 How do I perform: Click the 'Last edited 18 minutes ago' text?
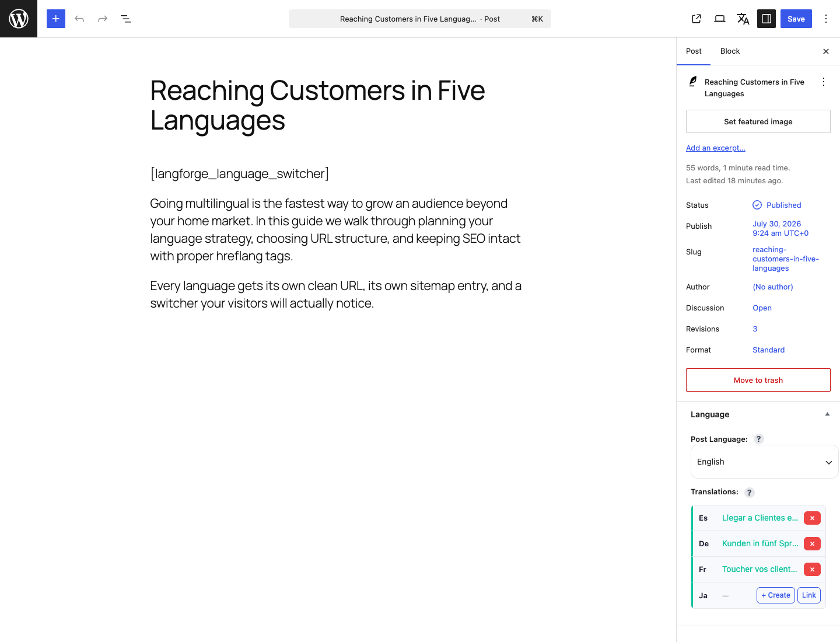734,180
